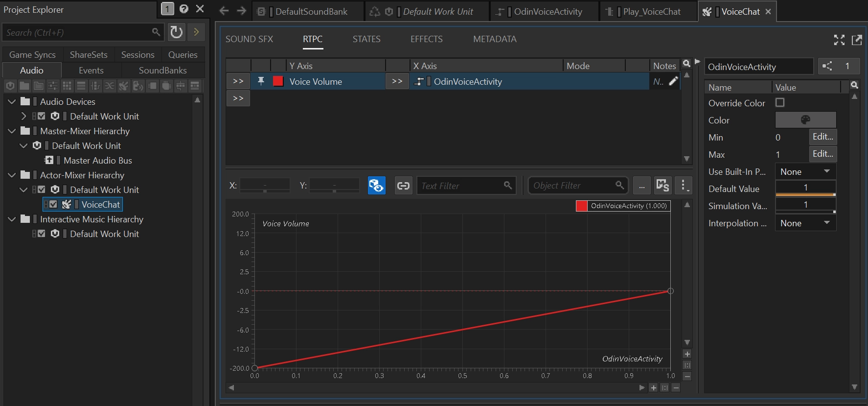
Task: Open the METADATA tab
Action: (x=495, y=39)
